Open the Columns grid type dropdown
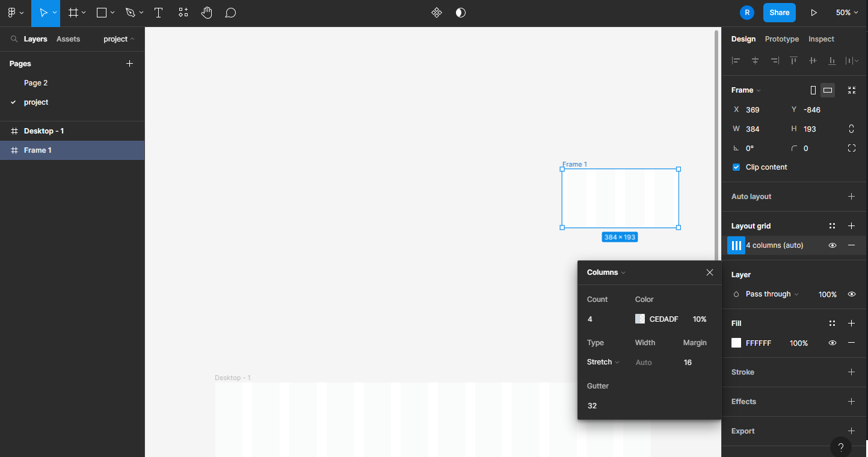Screen dimensions: 868x457 [606, 272]
